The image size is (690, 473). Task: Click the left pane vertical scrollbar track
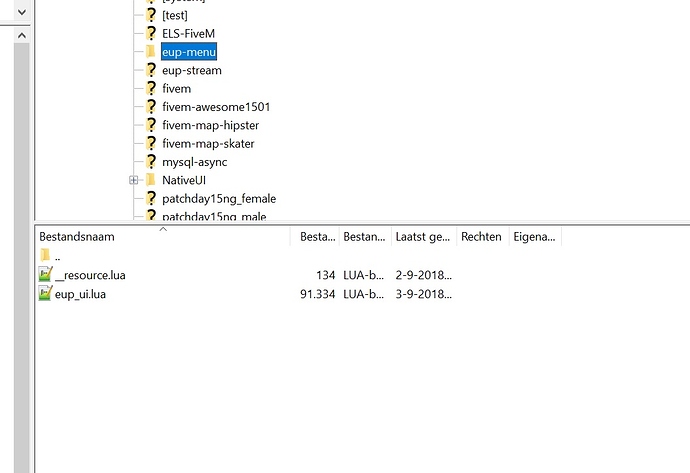(22, 259)
